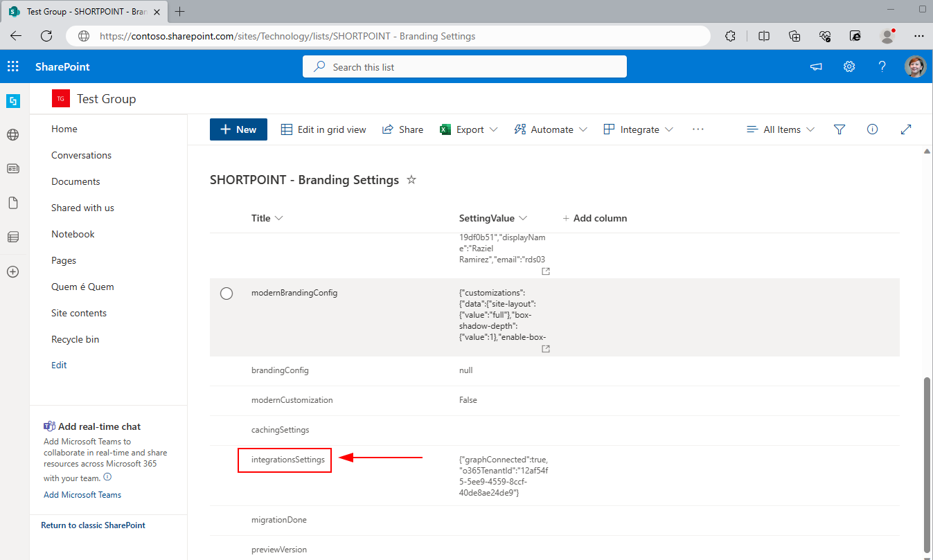Open the SettingValue column header menu
This screenshot has width=933, height=560.
click(493, 218)
